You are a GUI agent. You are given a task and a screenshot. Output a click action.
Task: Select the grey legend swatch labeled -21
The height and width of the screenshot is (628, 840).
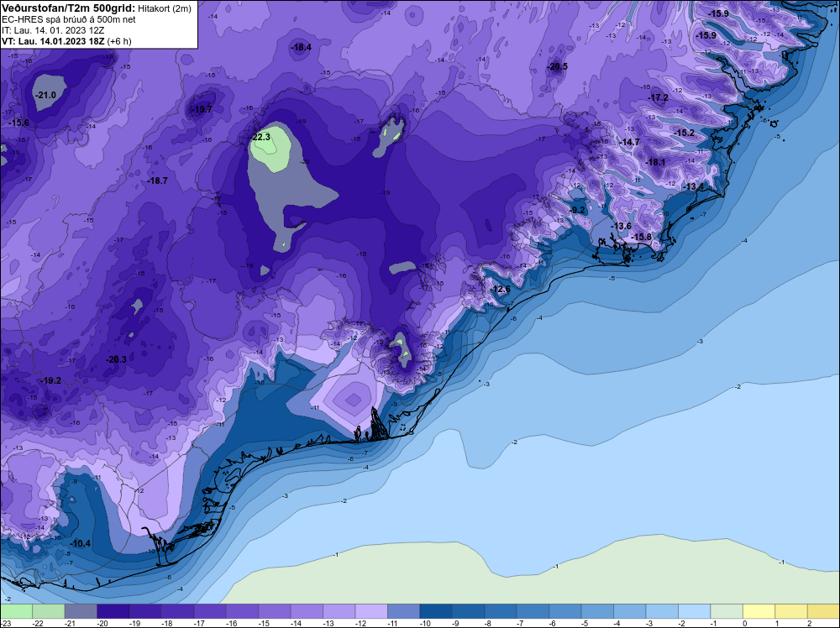(x=81, y=611)
